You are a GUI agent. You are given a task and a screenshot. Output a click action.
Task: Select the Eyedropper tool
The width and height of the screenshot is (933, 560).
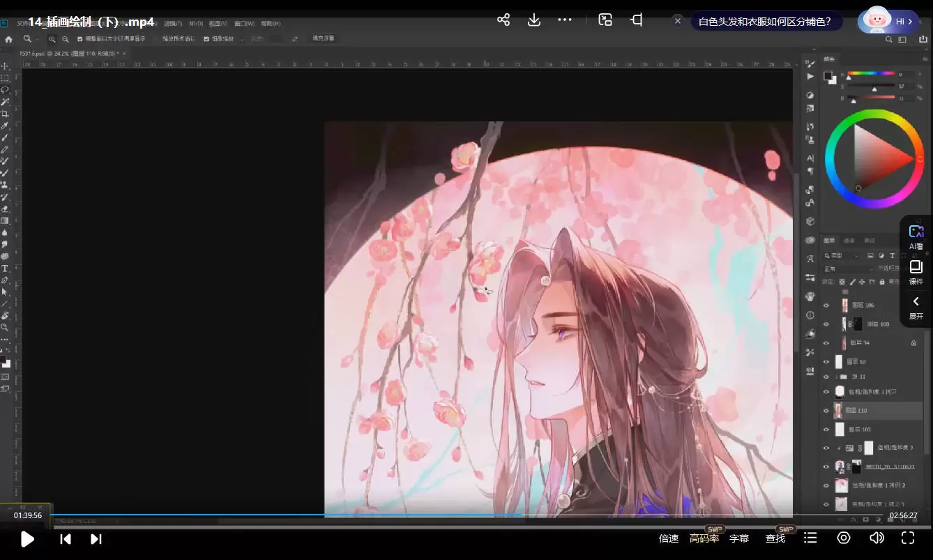click(x=5, y=126)
